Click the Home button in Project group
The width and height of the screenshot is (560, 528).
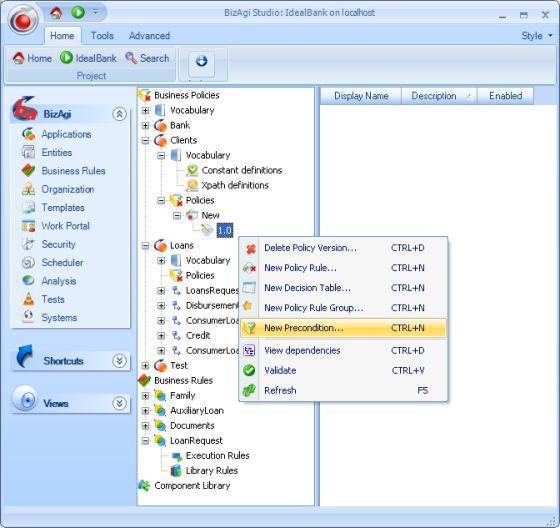point(32,58)
